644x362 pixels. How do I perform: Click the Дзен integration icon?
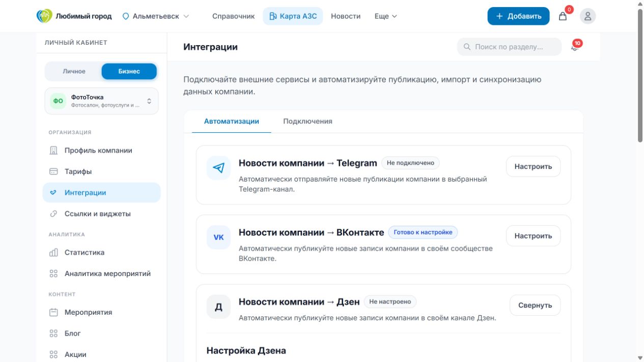(x=218, y=307)
